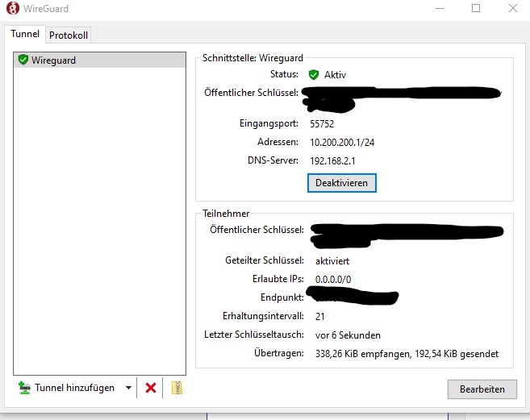Click the Deaktivieren button
The image size is (530, 420).
point(341,183)
